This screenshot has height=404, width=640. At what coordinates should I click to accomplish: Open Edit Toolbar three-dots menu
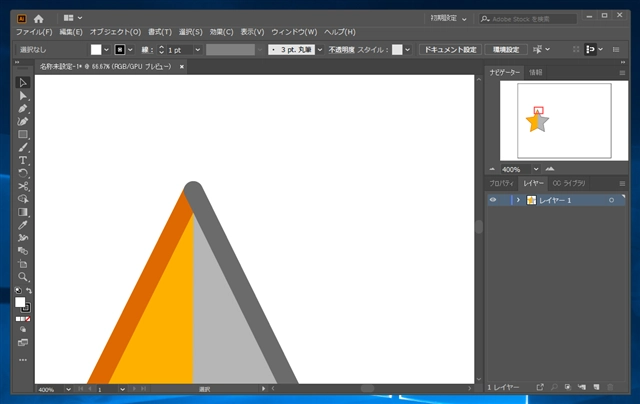pyautogui.click(x=23, y=360)
